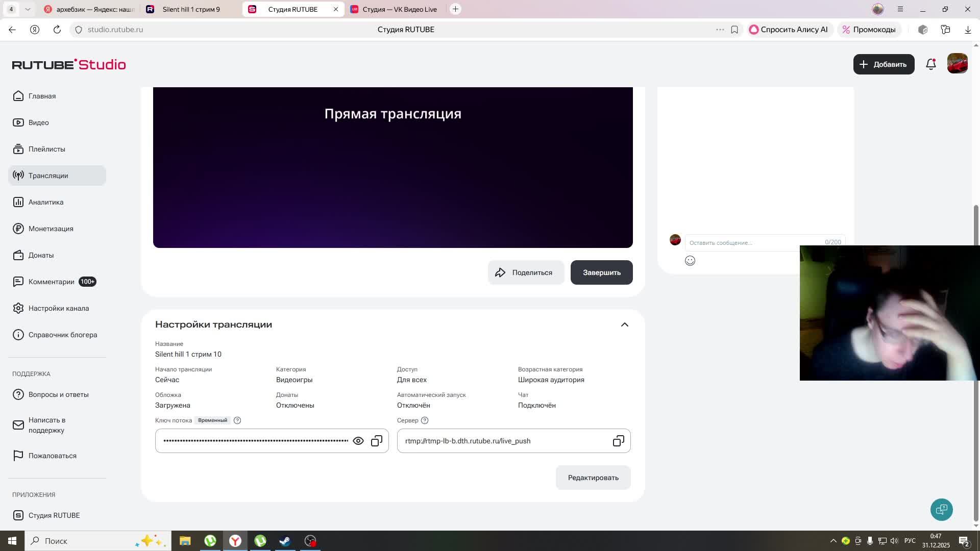Collapse the Настройки трансляции section

tap(624, 324)
